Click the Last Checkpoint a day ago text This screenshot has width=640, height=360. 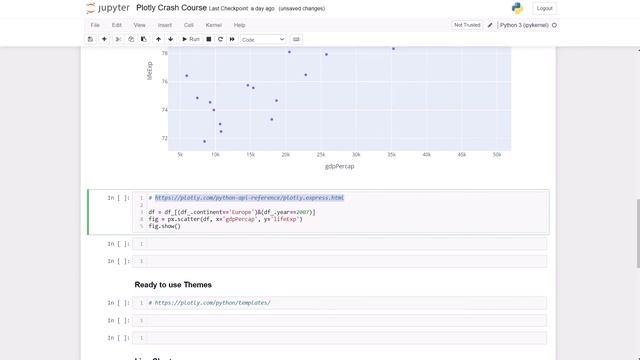click(242, 9)
